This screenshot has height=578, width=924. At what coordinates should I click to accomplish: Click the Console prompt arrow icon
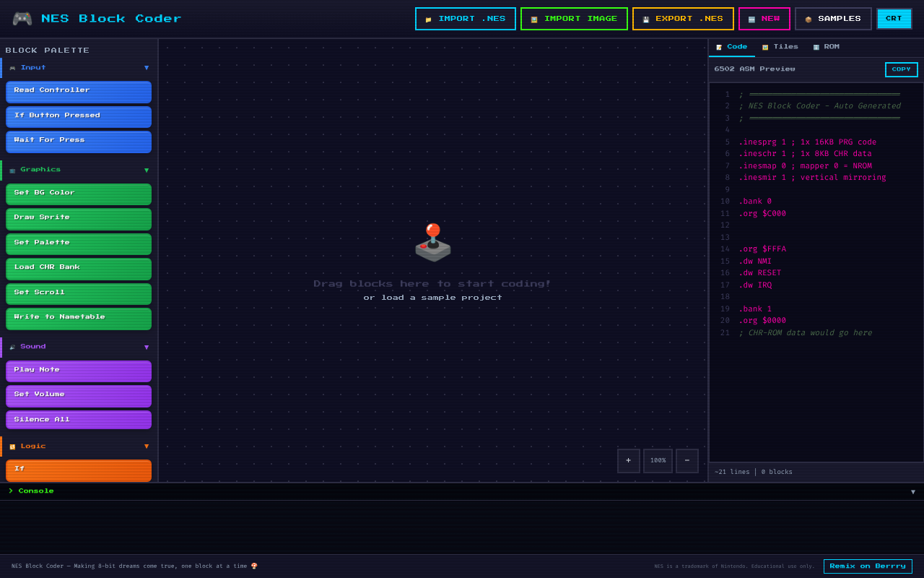[11, 491]
